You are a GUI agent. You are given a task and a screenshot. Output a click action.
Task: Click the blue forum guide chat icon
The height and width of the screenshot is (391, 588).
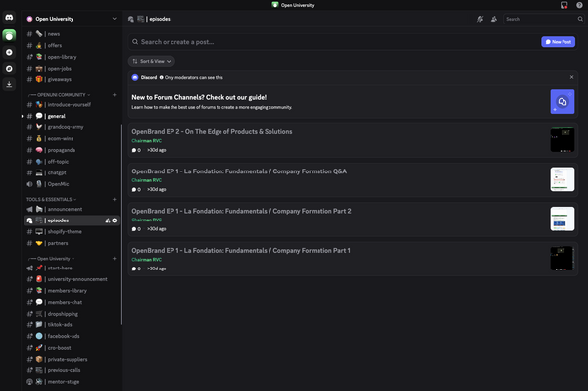(x=563, y=102)
